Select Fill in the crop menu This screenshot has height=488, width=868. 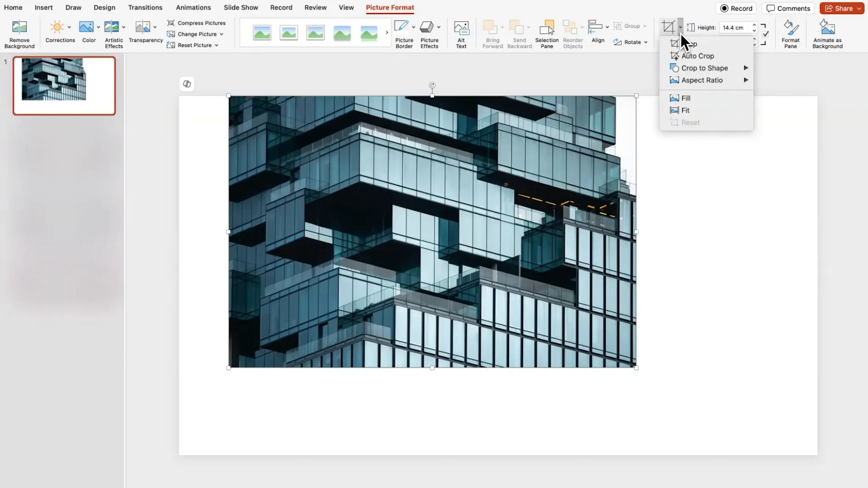pos(706,98)
